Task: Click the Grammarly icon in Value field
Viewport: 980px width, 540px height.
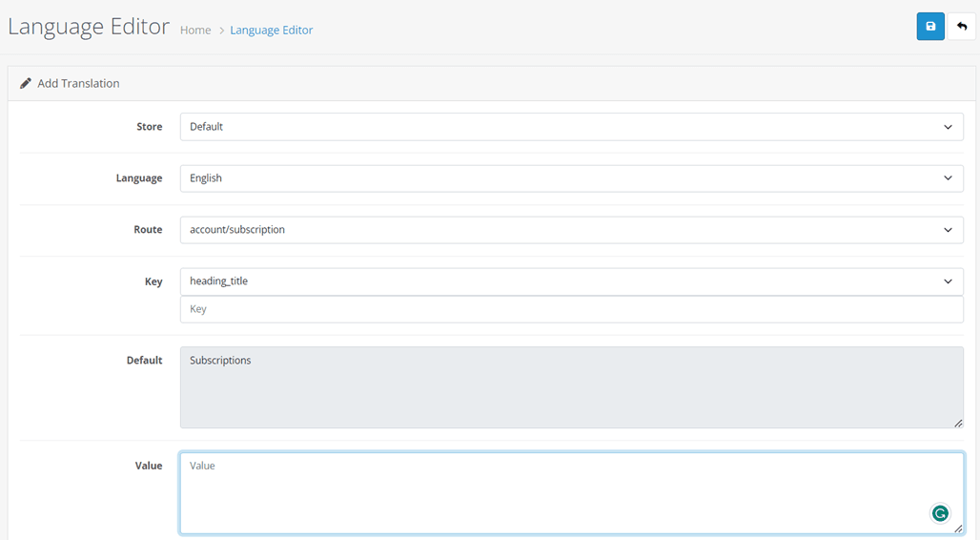Action: click(940, 513)
